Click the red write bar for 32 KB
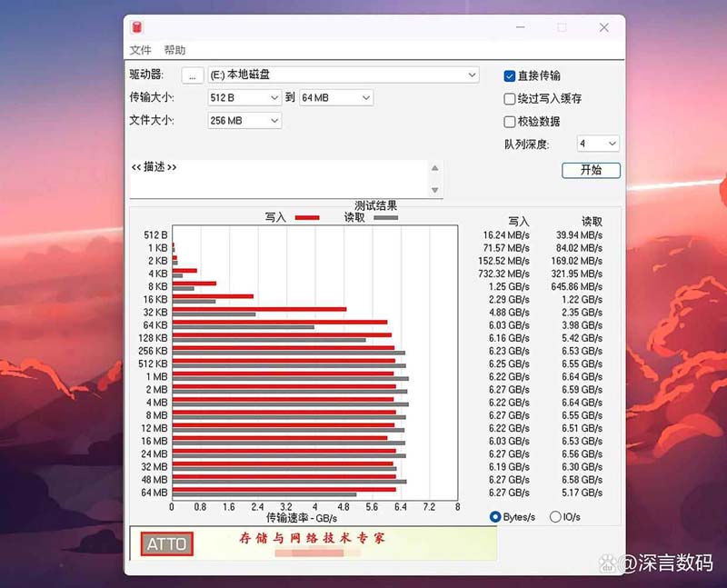The height and width of the screenshot is (588, 727). pyautogui.click(x=259, y=309)
